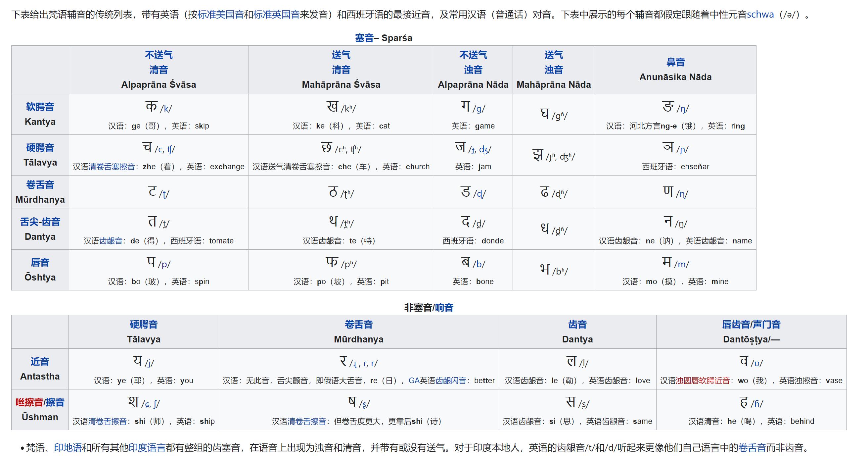Viewport: 868px width, 459px height.
Task: Follow the schwa hyperlink
Action: [761, 14]
